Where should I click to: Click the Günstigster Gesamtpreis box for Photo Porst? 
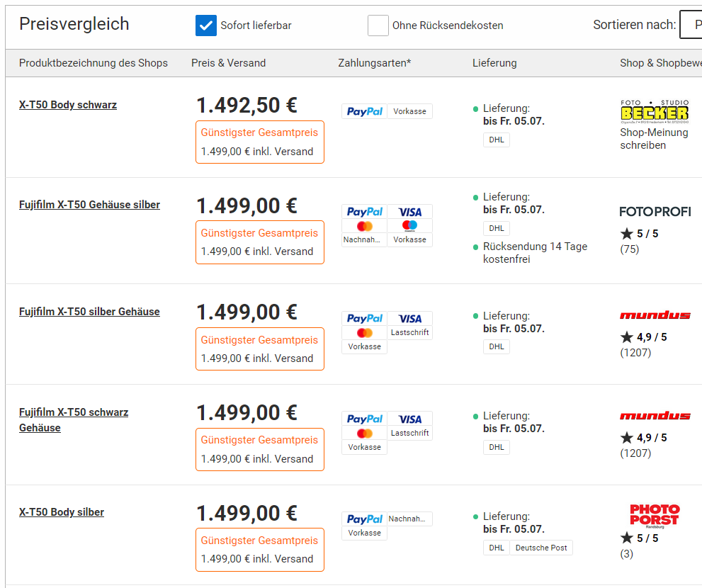coord(259,549)
